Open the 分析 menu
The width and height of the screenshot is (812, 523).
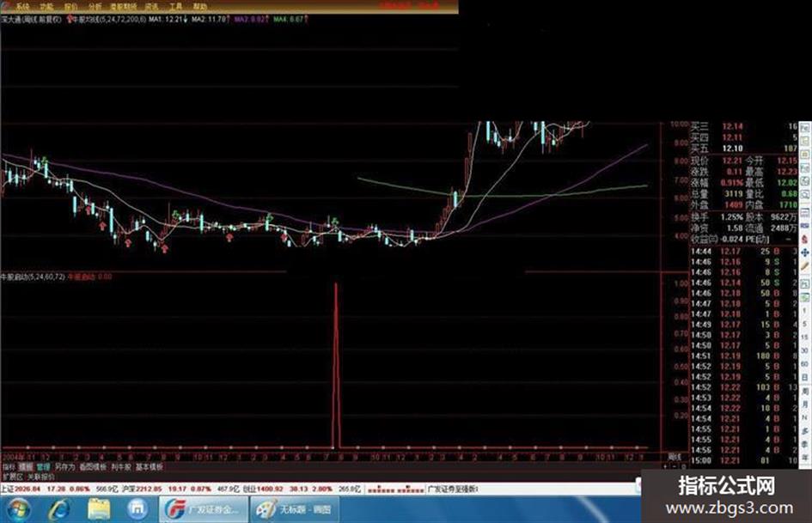[95, 6]
